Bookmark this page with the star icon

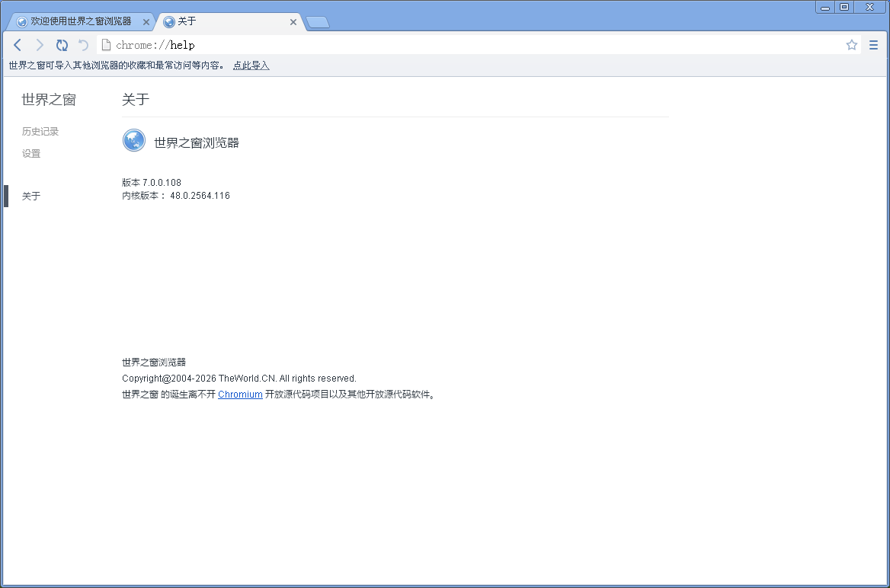(851, 45)
